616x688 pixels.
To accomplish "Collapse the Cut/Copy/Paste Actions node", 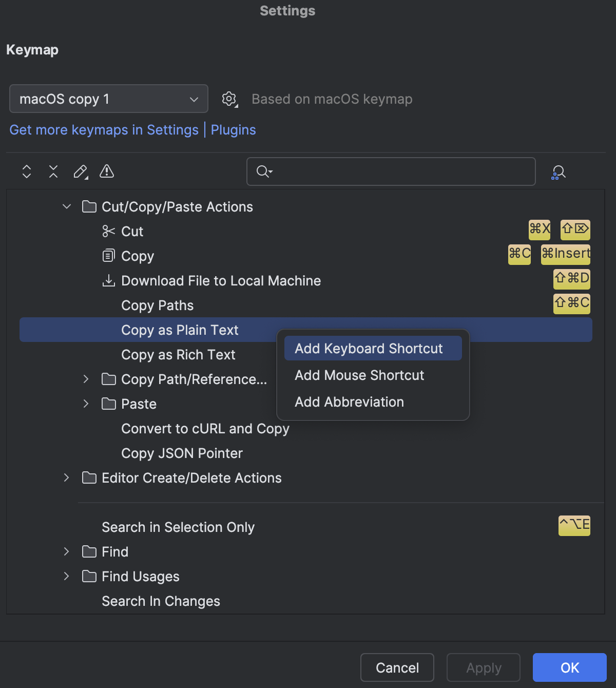I will [66, 206].
